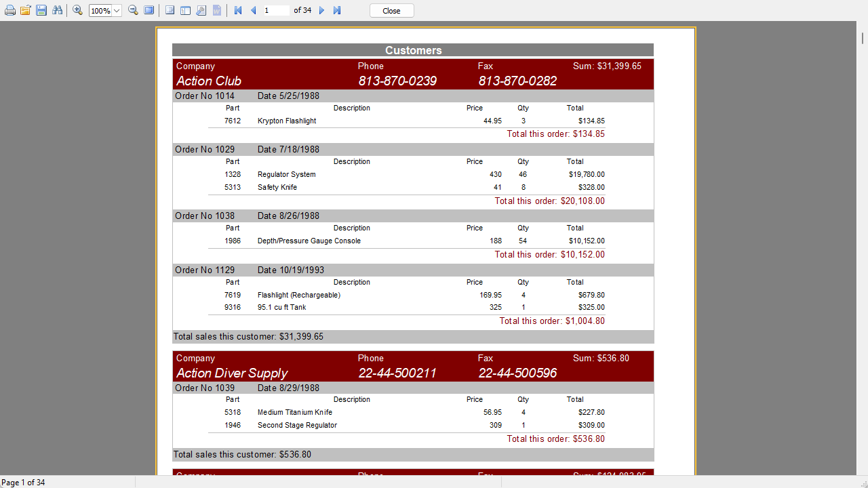Click fax number 22-44-500596
This screenshot has width=868, height=488.
click(517, 373)
